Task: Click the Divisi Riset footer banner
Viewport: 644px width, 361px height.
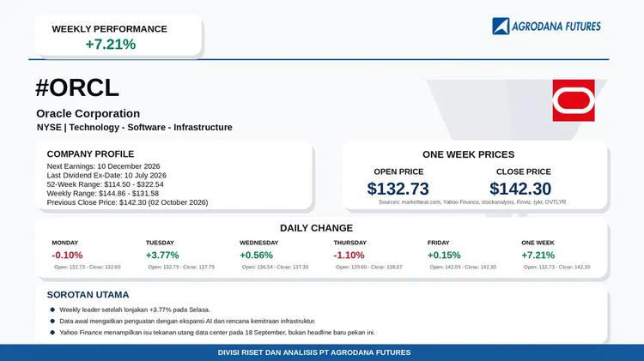Action: [322, 352]
